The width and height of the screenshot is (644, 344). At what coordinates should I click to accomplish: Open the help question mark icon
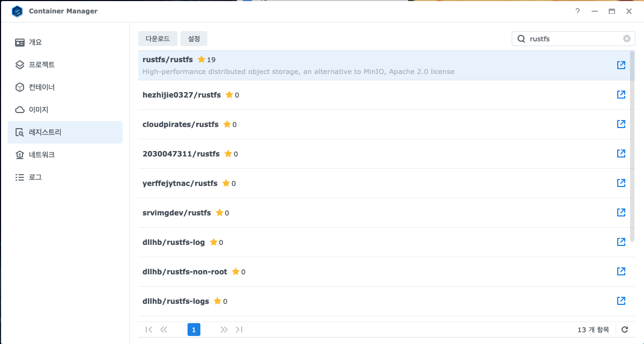[578, 11]
